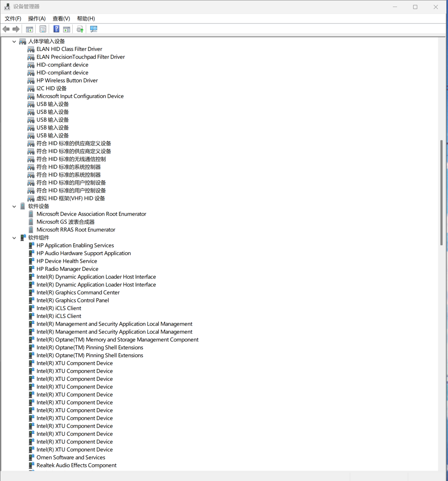Screen dimensions: 448x481
Task: Open the 查看(V) menu
Action: pos(61,18)
